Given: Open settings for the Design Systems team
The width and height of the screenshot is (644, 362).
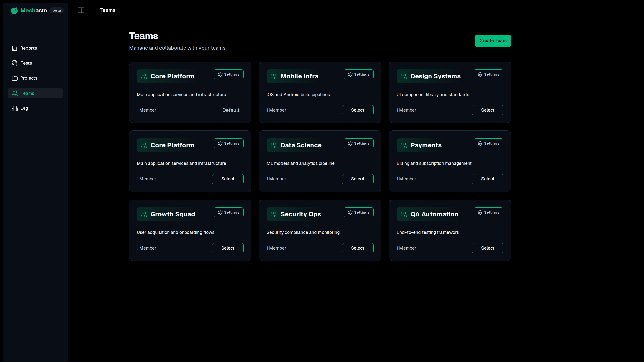Looking at the screenshot, I should click(488, 74).
